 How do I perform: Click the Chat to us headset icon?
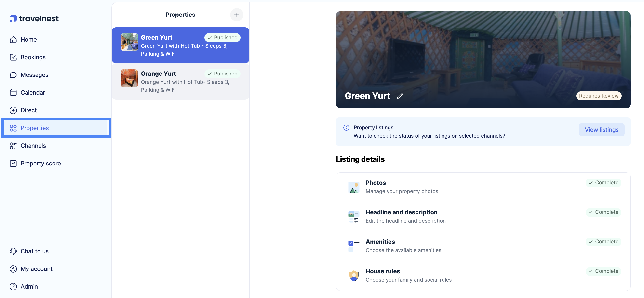pos(13,251)
